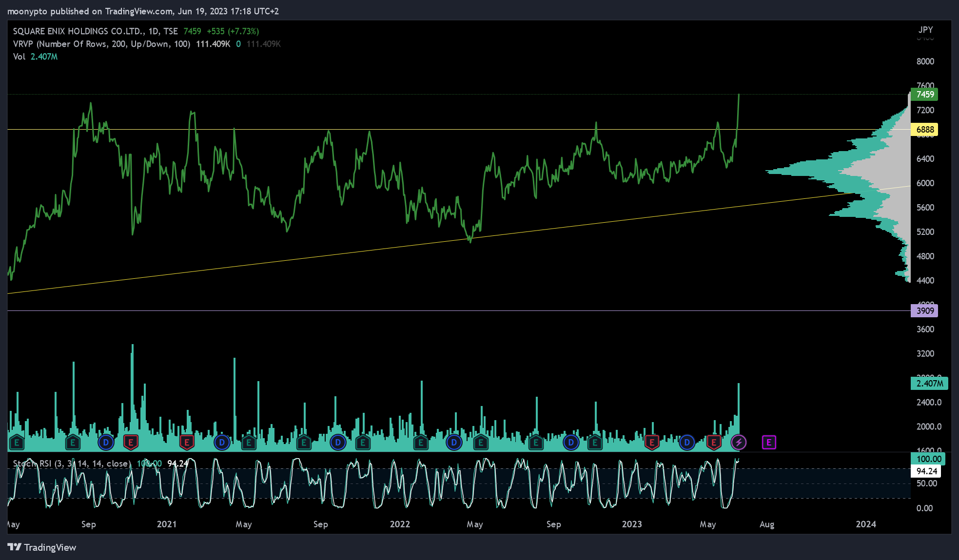Image resolution: width=959 pixels, height=560 pixels.
Task: Click the purple lightning news marker
Action: (x=739, y=443)
